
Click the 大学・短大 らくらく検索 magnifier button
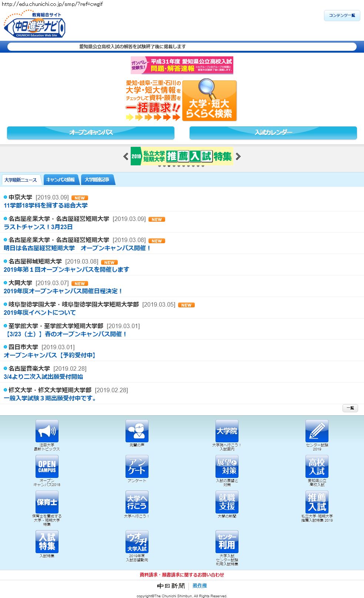point(209,100)
